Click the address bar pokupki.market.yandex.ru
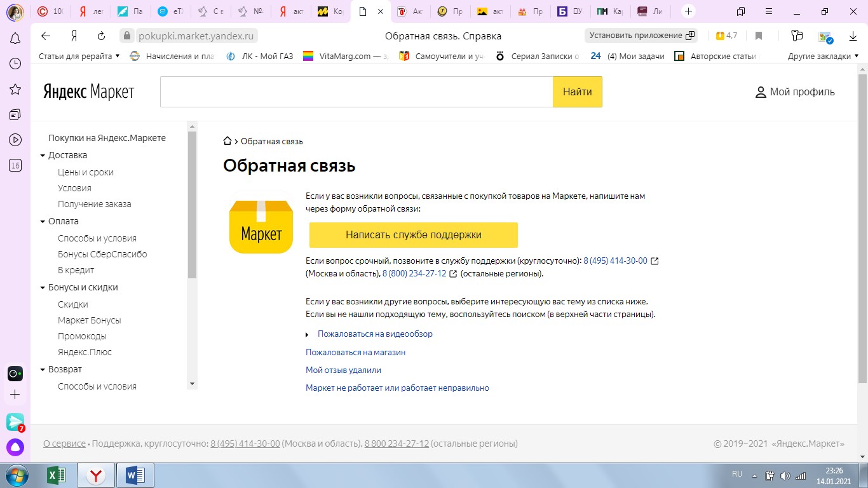The image size is (868, 488). [196, 36]
